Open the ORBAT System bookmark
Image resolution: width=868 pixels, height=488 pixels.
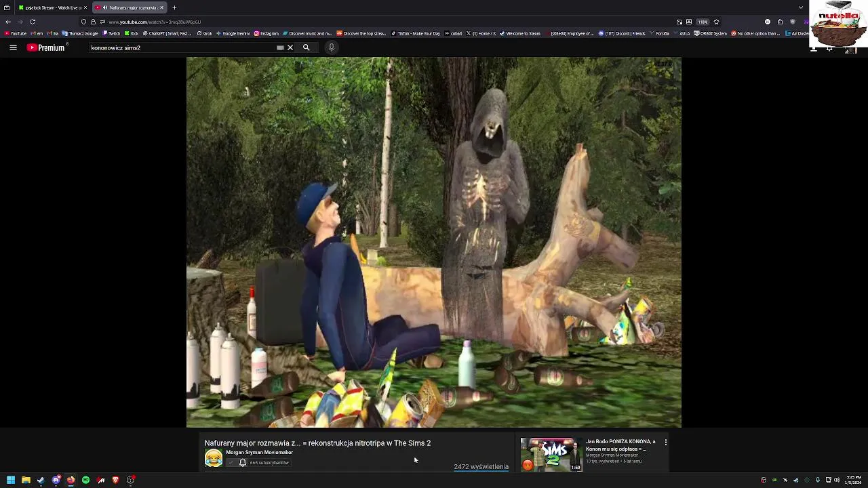tap(710, 33)
